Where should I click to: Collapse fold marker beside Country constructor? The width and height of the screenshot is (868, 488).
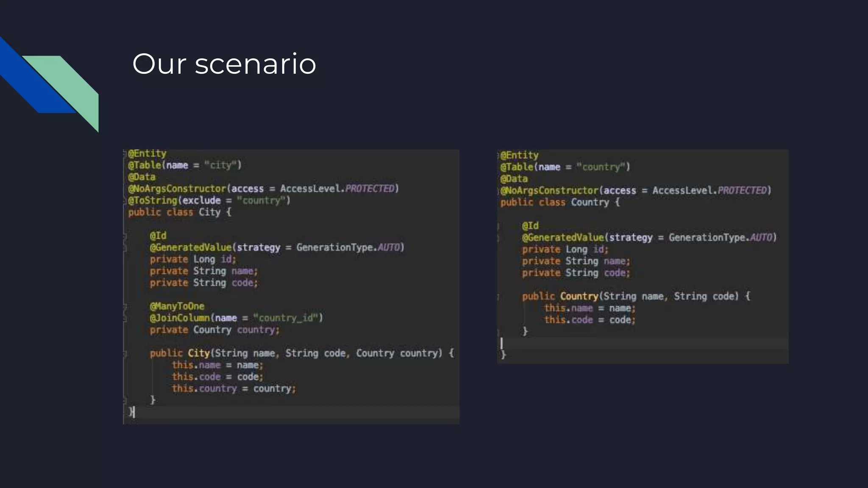[x=498, y=297]
